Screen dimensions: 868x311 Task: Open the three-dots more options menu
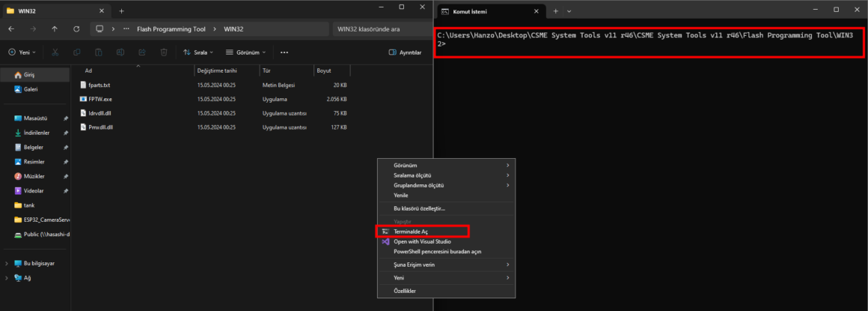tap(284, 52)
